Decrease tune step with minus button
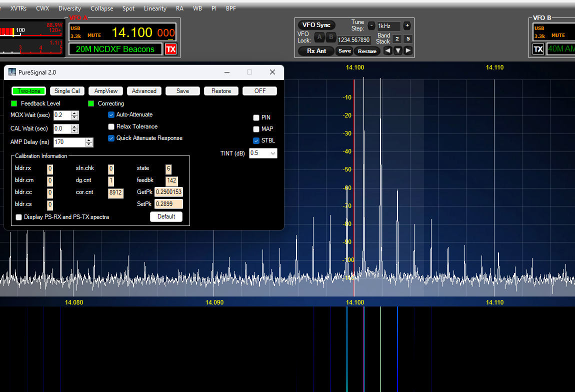Image resolution: width=575 pixels, height=392 pixels. (x=371, y=25)
